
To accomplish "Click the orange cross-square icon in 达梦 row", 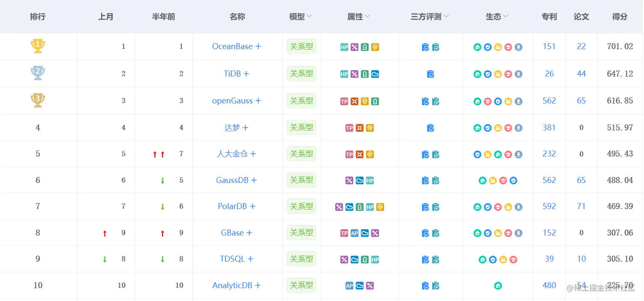I will coord(359,128).
